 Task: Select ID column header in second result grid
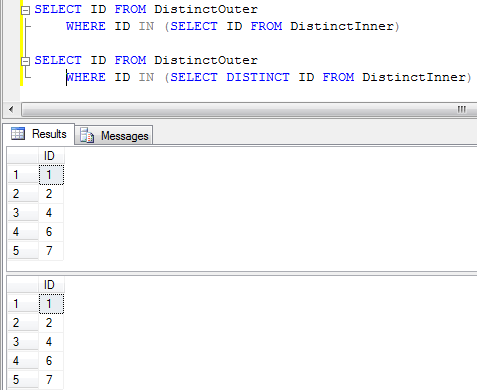tap(50, 285)
